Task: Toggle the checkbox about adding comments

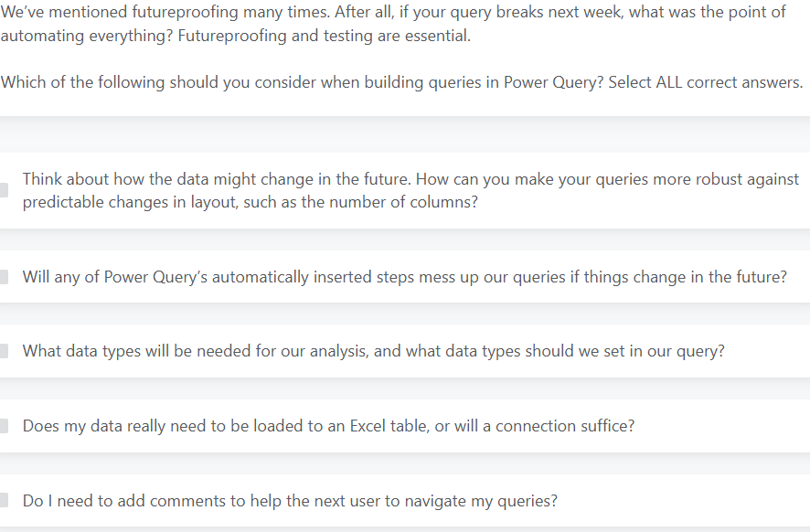Action: pyautogui.click(x=4, y=501)
